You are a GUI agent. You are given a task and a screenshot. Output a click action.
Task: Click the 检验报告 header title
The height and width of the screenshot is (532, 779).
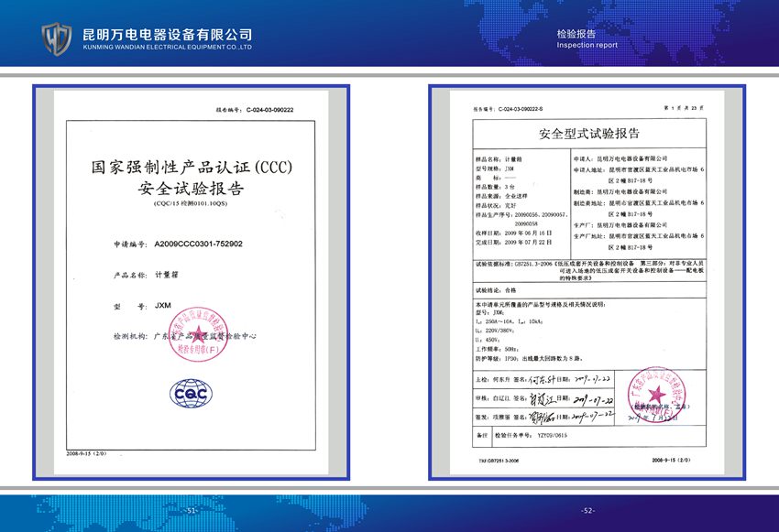[576, 34]
